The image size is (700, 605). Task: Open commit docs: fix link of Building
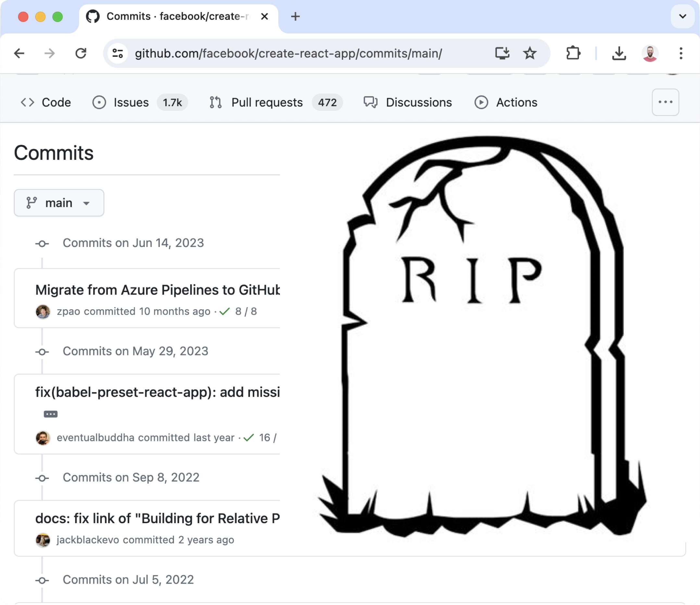[157, 519]
